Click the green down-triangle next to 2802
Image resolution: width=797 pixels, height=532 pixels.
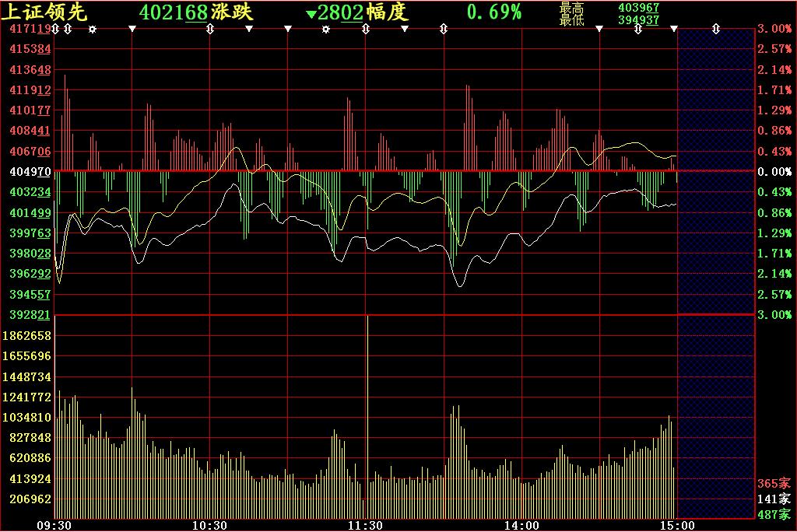point(311,13)
